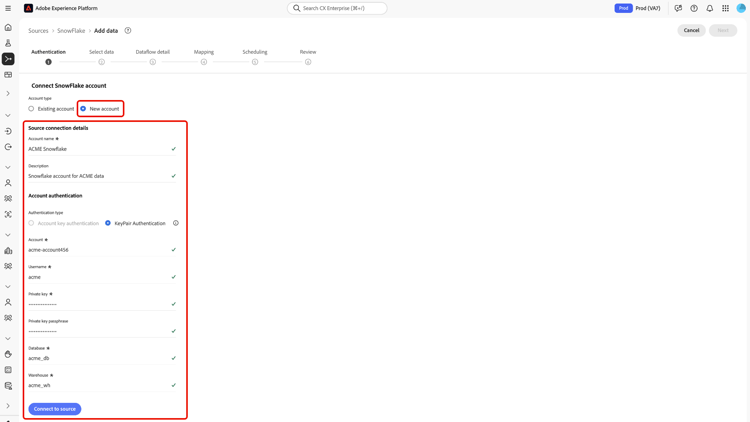Edit the Description field
The image size is (750, 422).
[102, 176]
